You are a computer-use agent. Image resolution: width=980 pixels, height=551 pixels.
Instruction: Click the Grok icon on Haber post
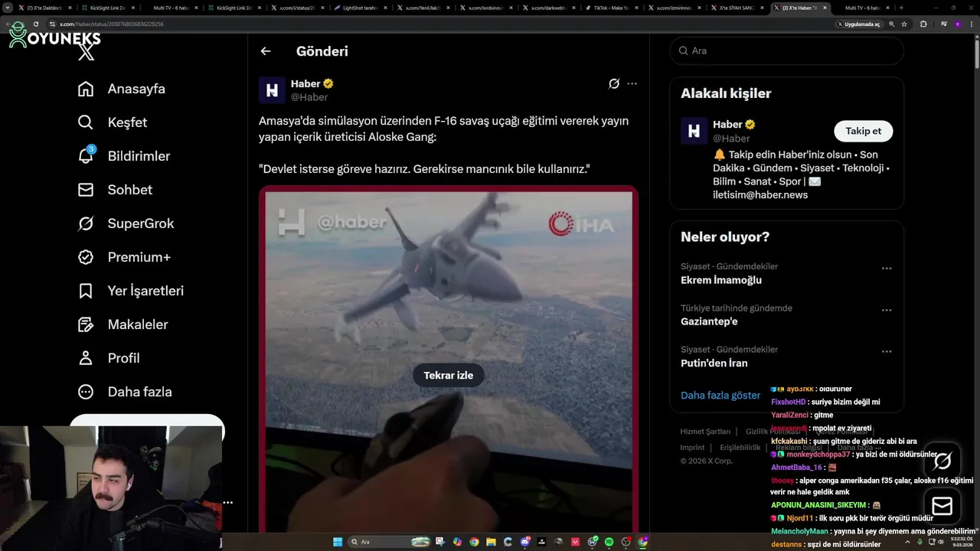613,83
